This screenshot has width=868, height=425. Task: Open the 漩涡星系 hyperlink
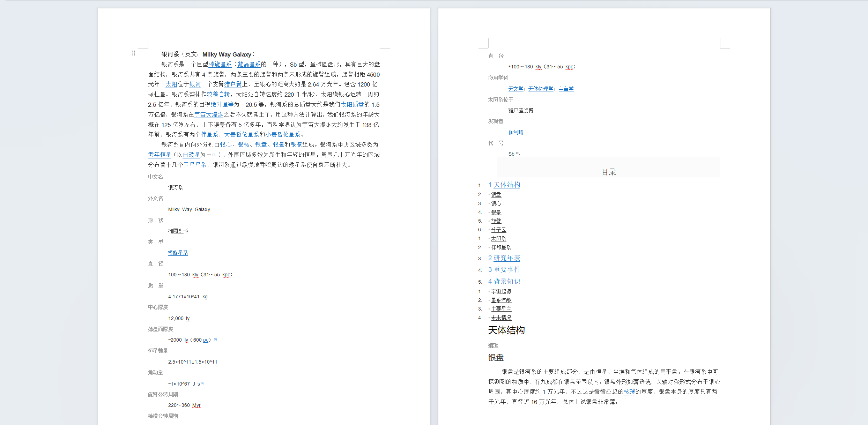pos(248,64)
